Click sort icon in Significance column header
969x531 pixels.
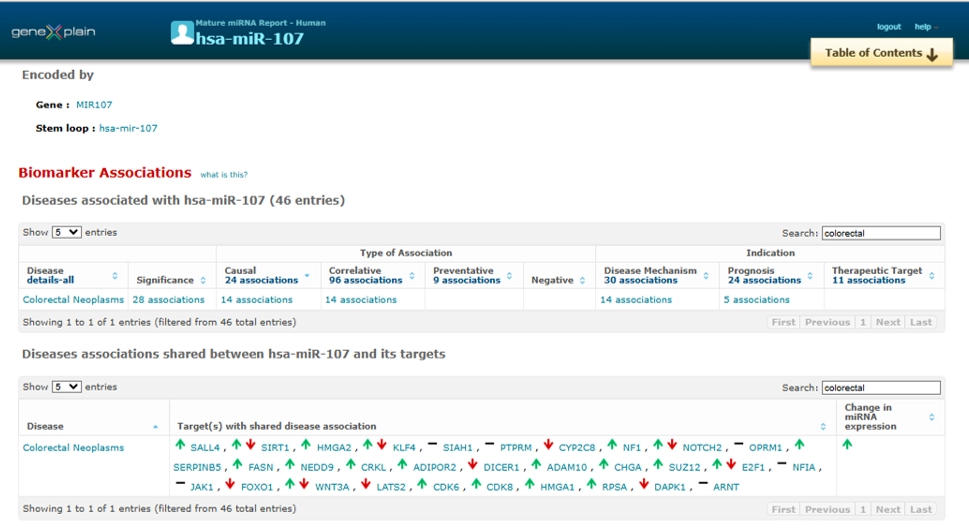tap(205, 280)
